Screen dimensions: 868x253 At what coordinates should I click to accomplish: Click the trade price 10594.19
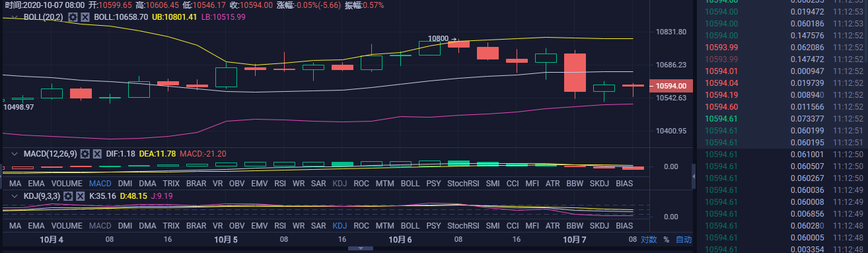pyautogui.click(x=722, y=94)
